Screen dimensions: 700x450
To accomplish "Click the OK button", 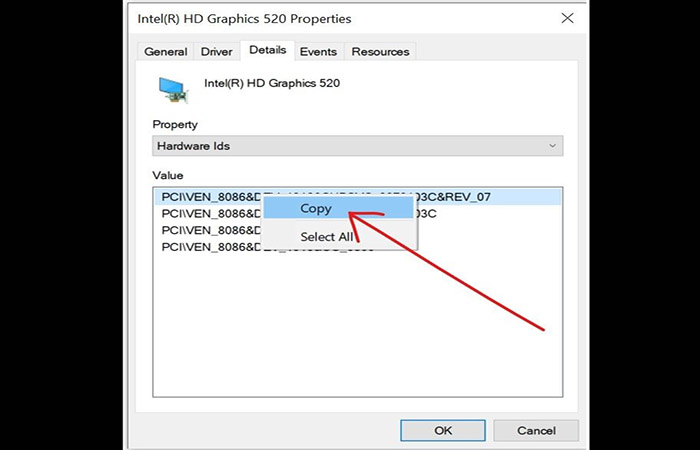I will tap(443, 430).
